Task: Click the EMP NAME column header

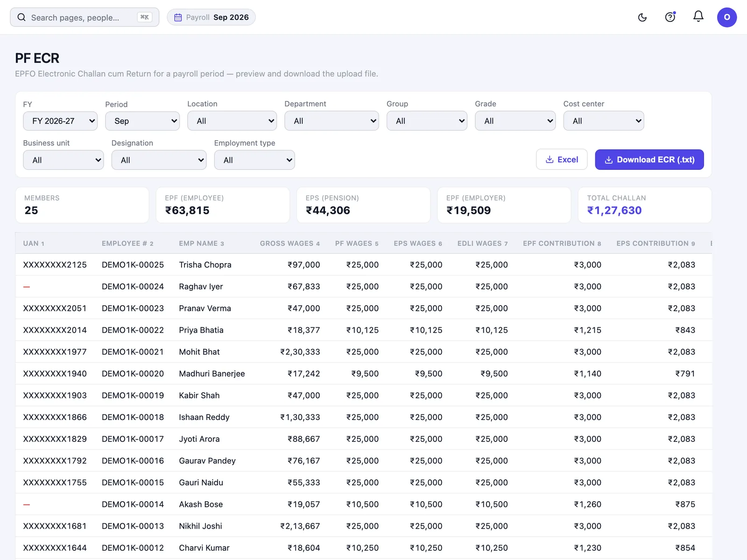Action: tap(202, 244)
